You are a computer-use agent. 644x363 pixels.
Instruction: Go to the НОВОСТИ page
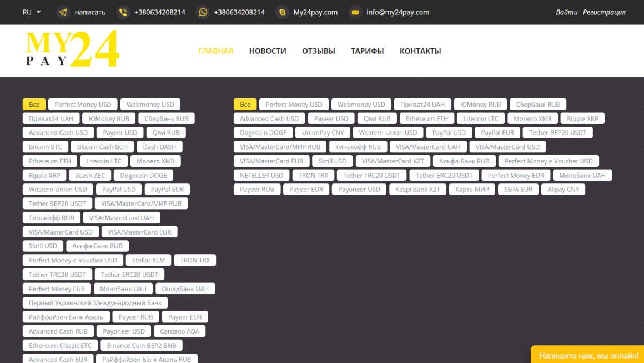coord(268,51)
